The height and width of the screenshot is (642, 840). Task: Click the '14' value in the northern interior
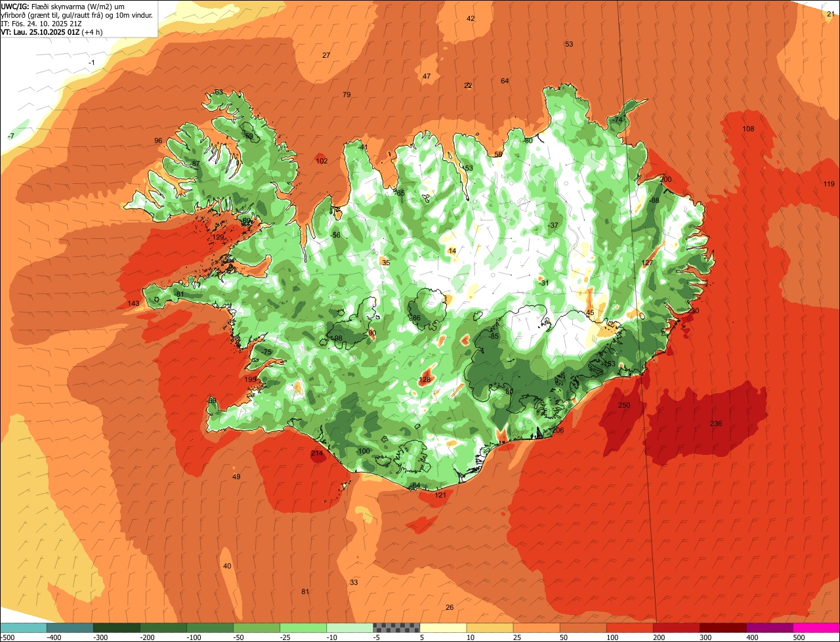point(451,251)
